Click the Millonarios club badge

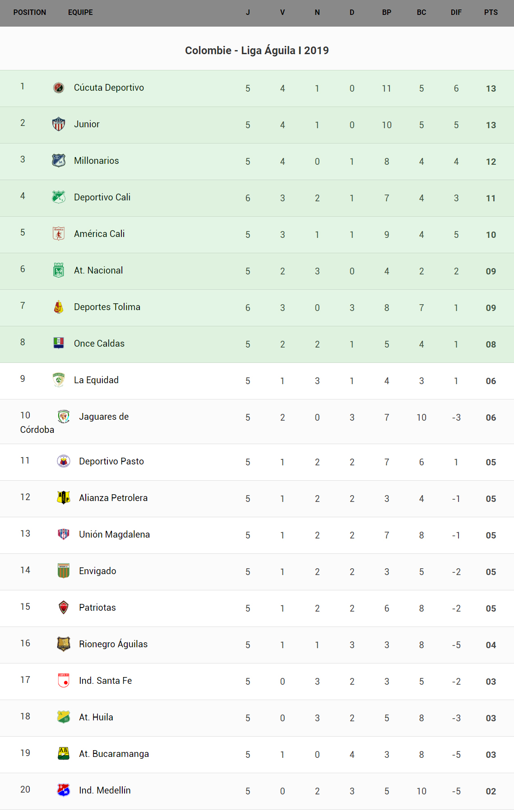coord(59,161)
